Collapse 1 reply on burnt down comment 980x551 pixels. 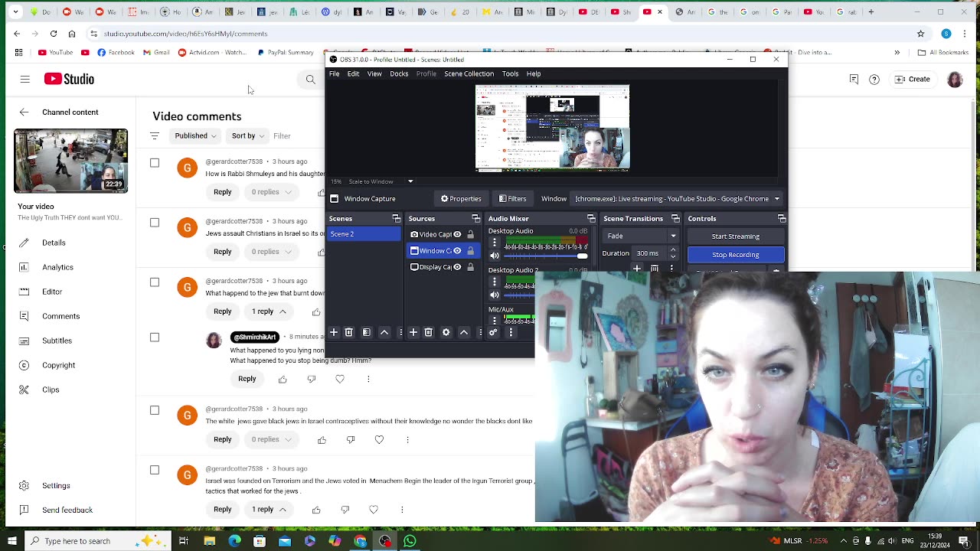click(269, 311)
